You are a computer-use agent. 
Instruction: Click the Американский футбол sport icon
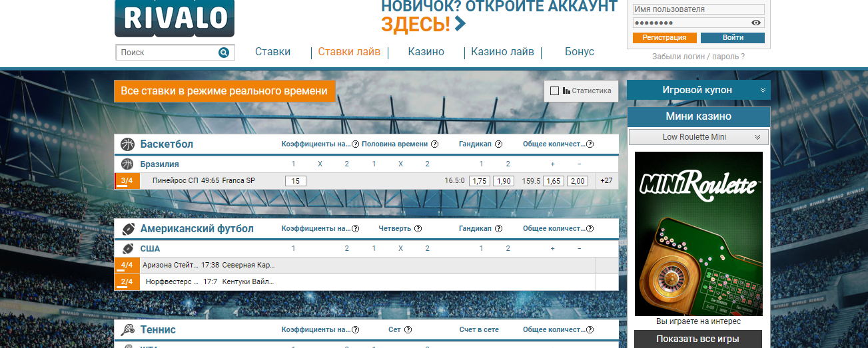click(x=128, y=229)
